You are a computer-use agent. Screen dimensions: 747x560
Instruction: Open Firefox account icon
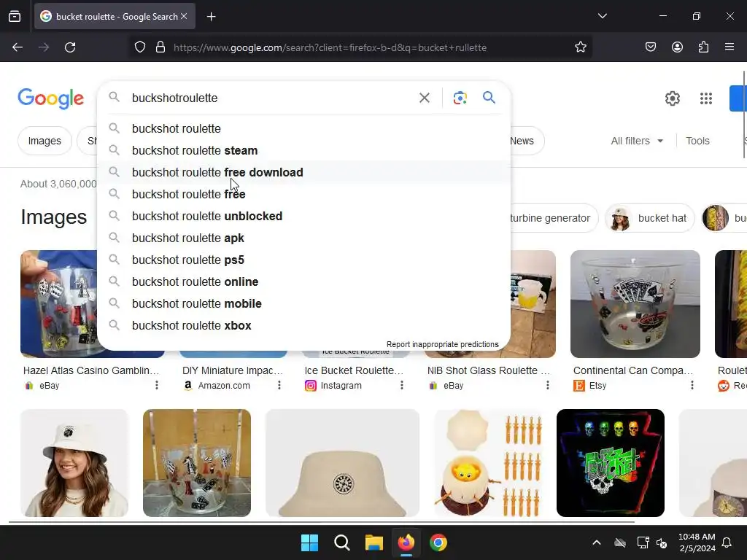pyautogui.click(x=677, y=47)
